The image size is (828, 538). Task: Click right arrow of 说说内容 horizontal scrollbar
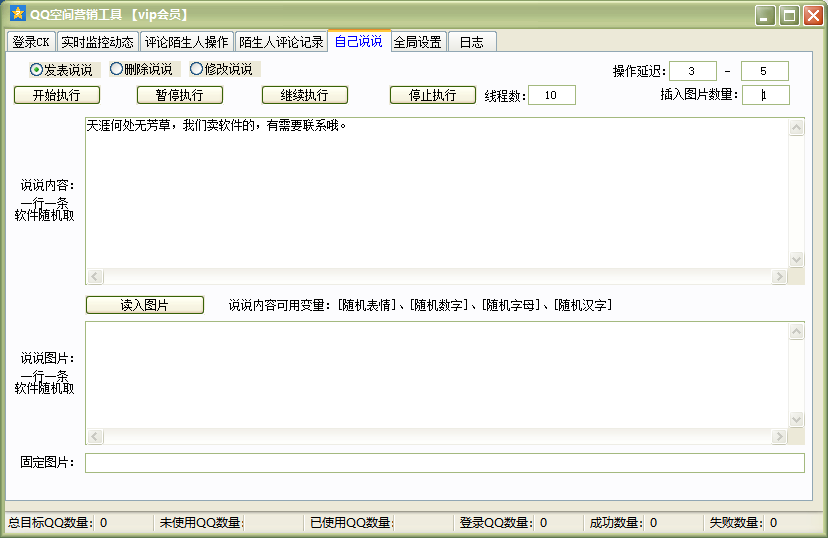[779, 277]
